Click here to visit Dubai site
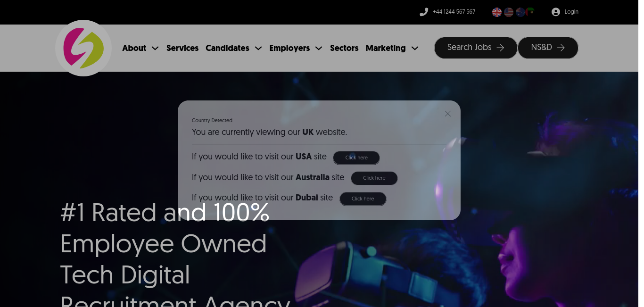Image resolution: width=644 pixels, height=307 pixels. (x=363, y=199)
